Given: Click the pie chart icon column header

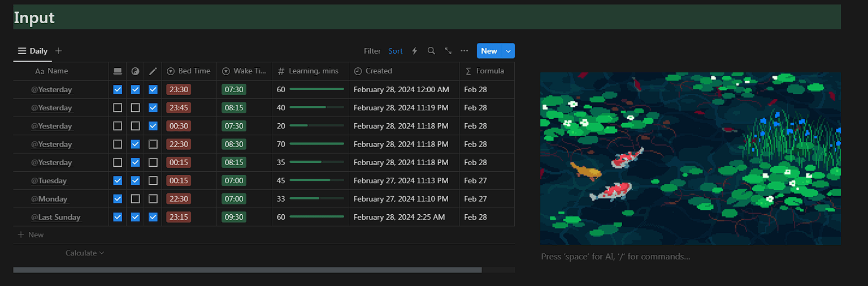Looking at the screenshot, I should click(135, 71).
